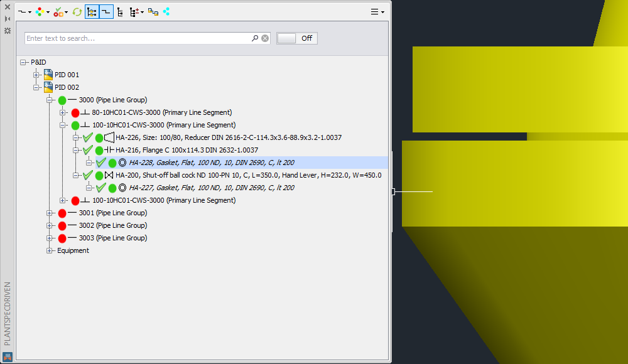Click the cyan dots icon in toolbar
The height and width of the screenshot is (364, 628).
click(x=166, y=12)
